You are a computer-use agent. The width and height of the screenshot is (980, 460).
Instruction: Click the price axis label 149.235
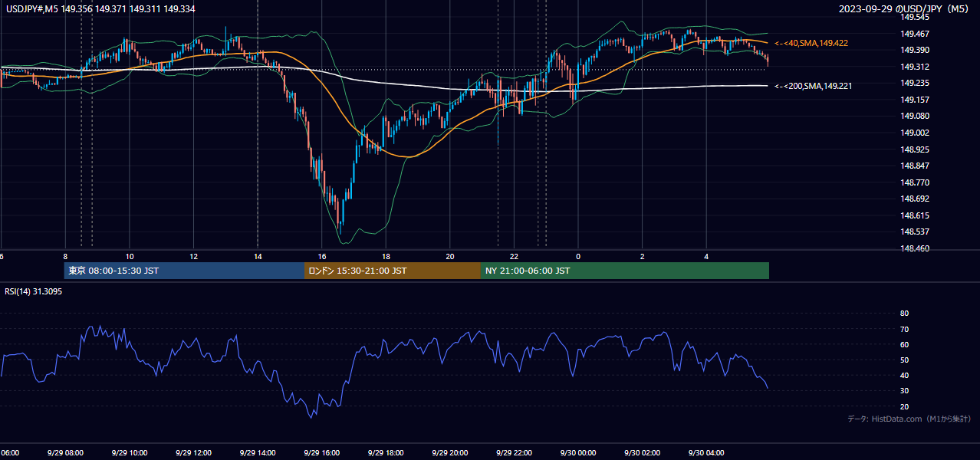tap(915, 83)
